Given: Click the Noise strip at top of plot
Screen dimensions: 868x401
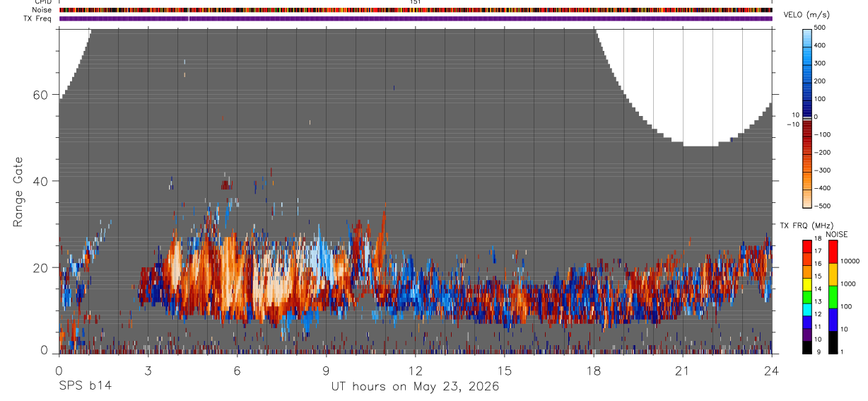Looking at the screenshot, I should 416,11.
